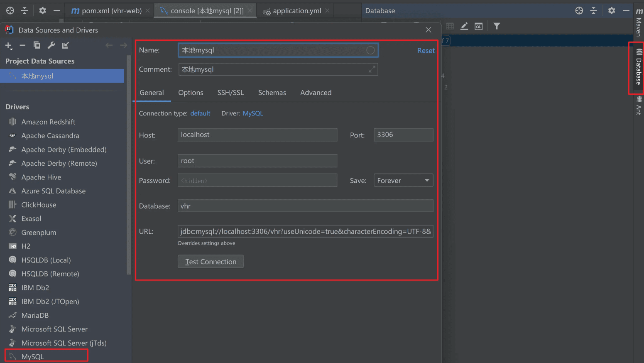
Task: Open Database panel settings gear
Action: [612, 10]
